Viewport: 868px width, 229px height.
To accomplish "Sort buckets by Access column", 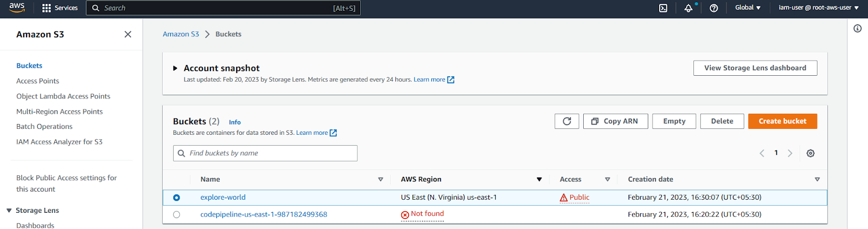I will pyautogui.click(x=608, y=179).
